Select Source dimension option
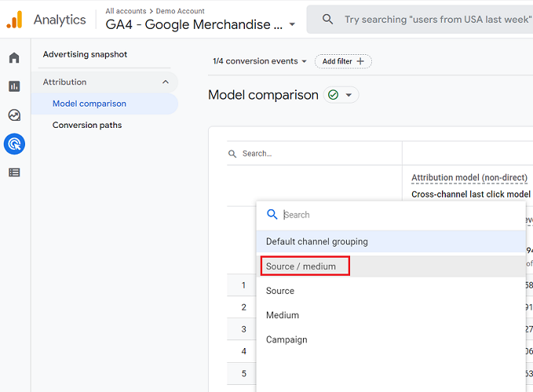The image size is (533, 392). (391, 291)
